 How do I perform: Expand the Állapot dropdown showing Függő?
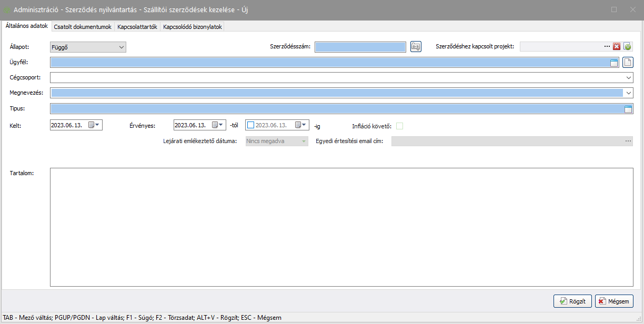[x=122, y=47]
